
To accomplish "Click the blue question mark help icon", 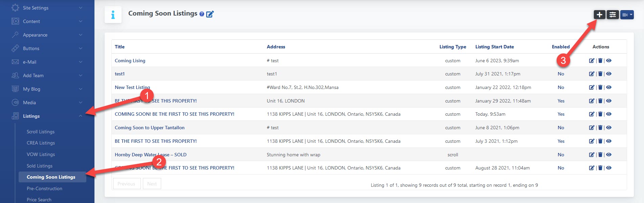I will pos(202,14).
